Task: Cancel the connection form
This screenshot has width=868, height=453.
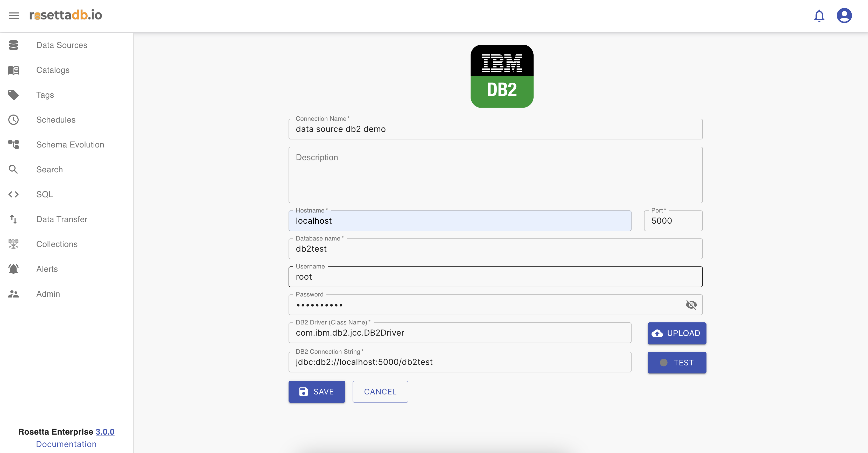Action: pos(380,391)
